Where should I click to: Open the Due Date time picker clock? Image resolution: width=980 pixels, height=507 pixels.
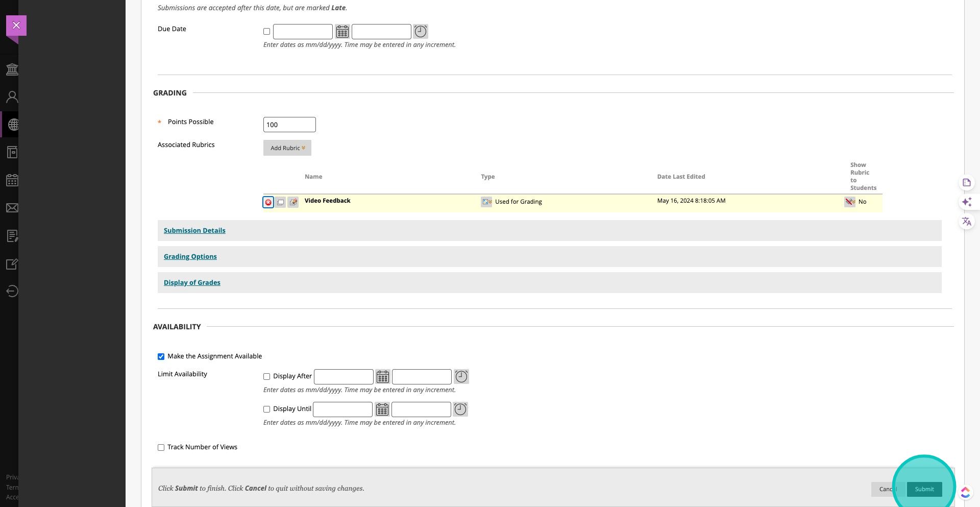tap(420, 32)
